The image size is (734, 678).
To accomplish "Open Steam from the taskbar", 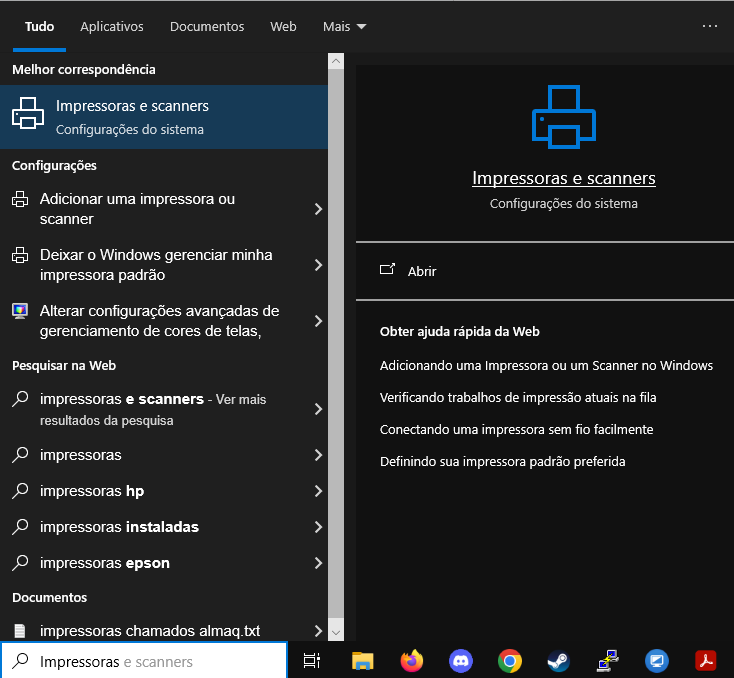I will coord(558,660).
